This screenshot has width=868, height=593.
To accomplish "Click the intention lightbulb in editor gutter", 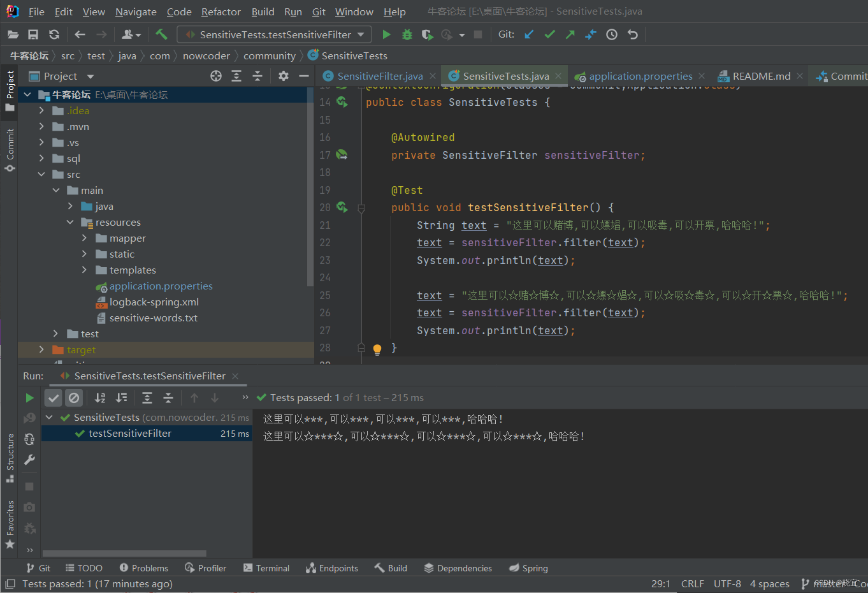I will [x=377, y=349].
